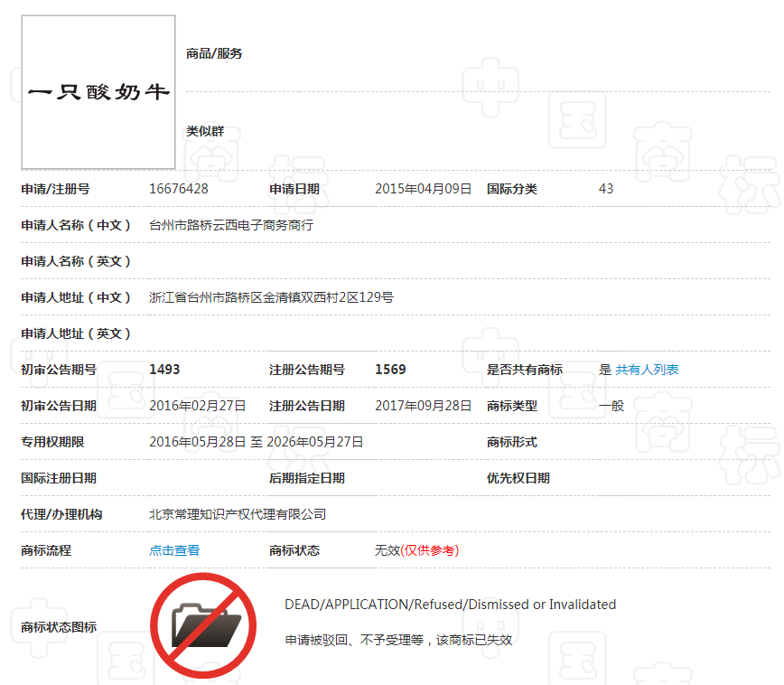Select applicant address 浙江省台州市路桥区金清镇双西村2区129号
The height and width of the screenshot is (685, 784).
point(271,297)
